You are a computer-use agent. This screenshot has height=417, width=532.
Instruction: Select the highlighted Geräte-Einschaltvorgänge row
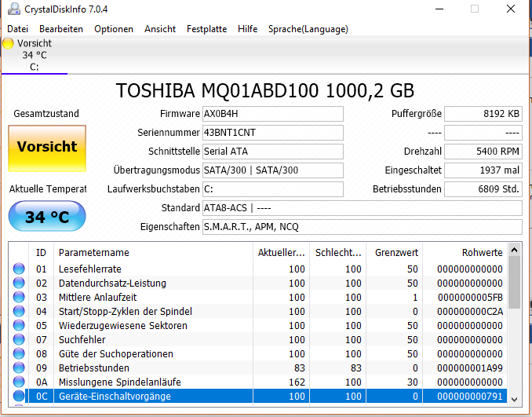(x=258, y=396)
